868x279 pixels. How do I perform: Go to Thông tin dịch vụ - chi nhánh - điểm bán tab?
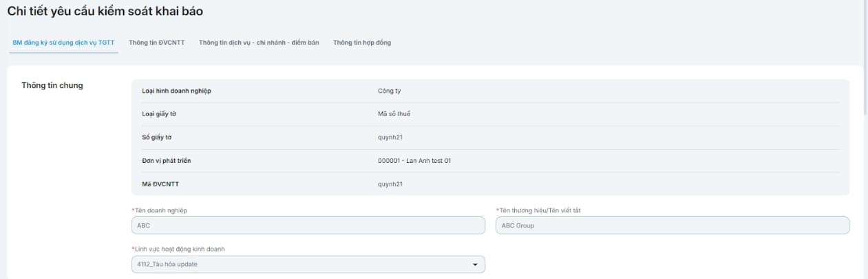click(259, 43)
